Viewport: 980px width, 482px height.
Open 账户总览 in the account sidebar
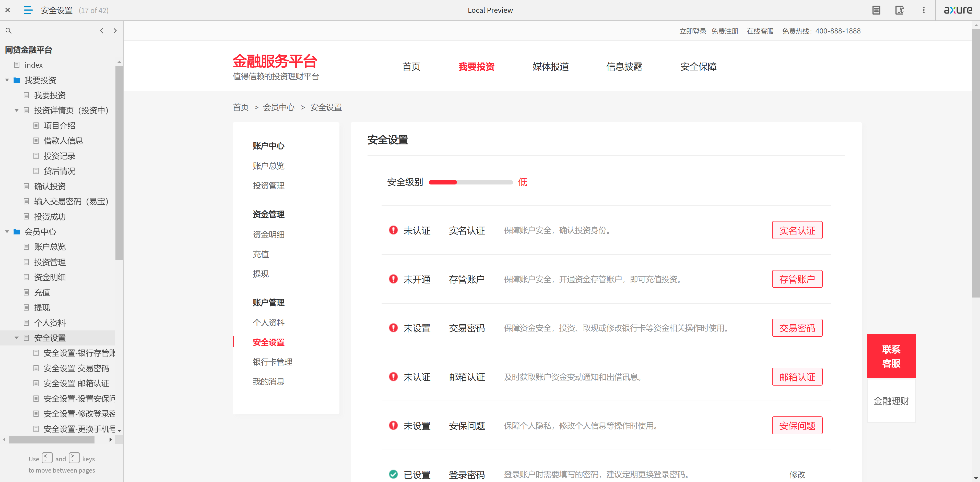269,166
